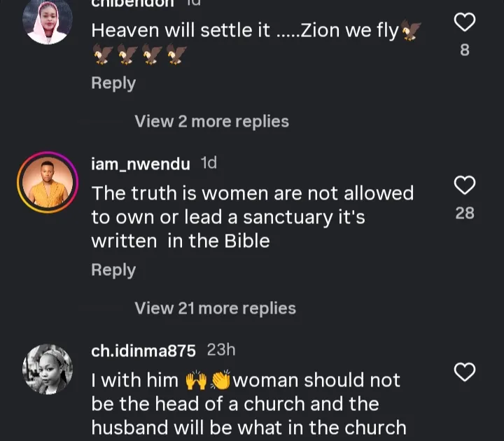This screenshot has width=504, height=441.
Task: Click the 23h timestamp beside ch.idinma875
Action: [221, 350]
